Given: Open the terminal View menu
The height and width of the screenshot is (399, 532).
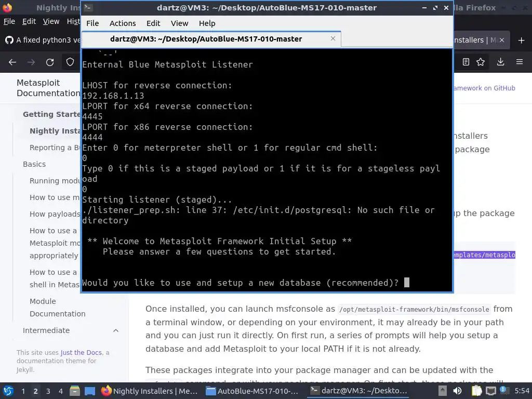Looking at the screenshot, I should (x=179, y=23).
